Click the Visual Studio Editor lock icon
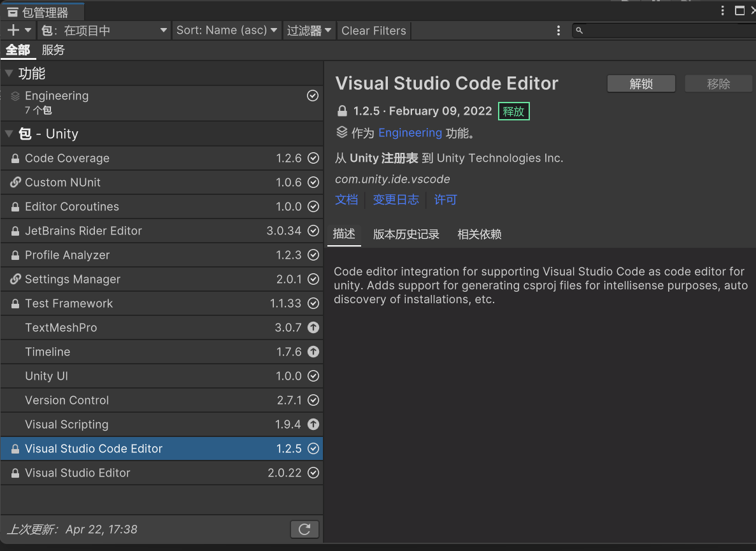 coord(15,473)
